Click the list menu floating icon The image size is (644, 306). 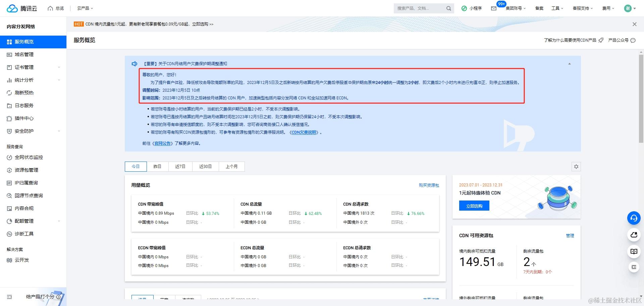pos(634,267)
